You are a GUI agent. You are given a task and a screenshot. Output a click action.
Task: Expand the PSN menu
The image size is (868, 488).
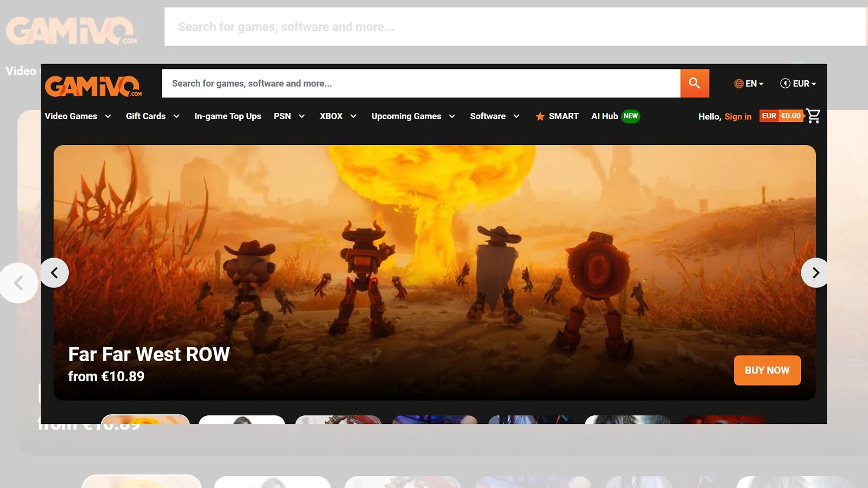[289, 116]
